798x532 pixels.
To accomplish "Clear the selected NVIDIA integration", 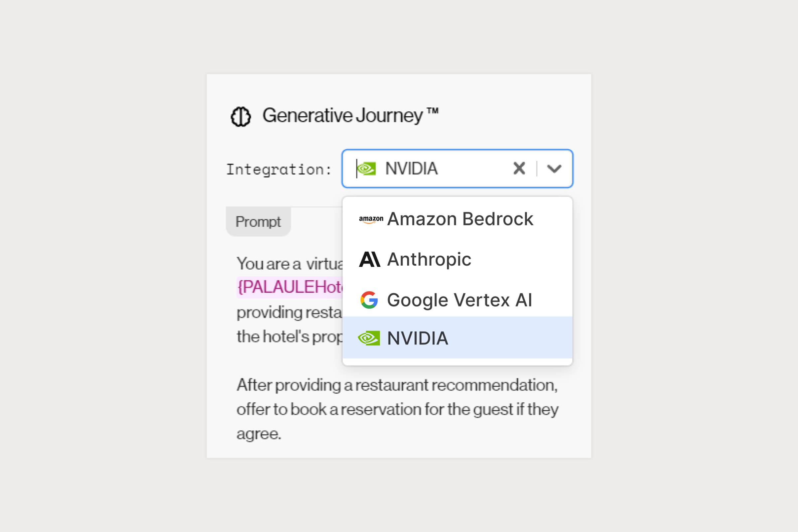I will [x=519, y=168].
